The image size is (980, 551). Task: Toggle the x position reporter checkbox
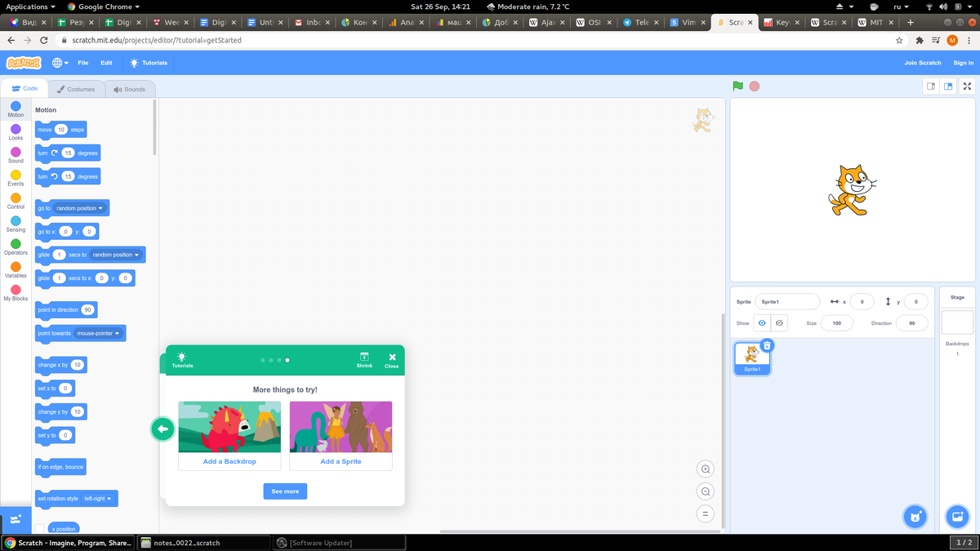pos(39,529)
